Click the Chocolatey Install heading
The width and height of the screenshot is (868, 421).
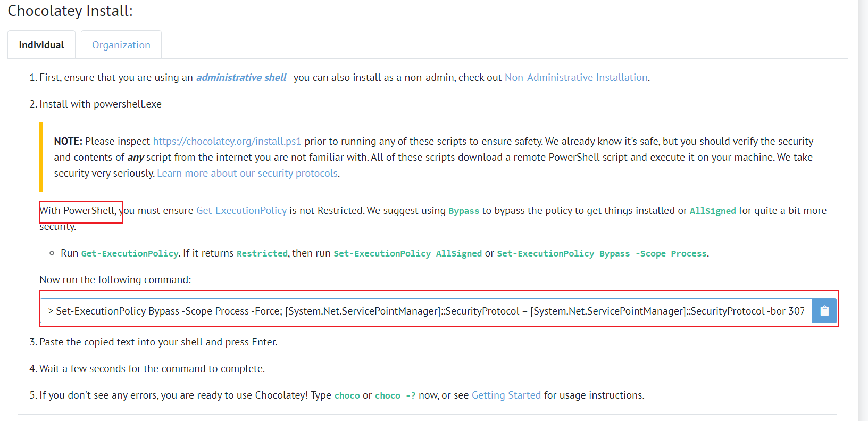click(x=70, y=11)
